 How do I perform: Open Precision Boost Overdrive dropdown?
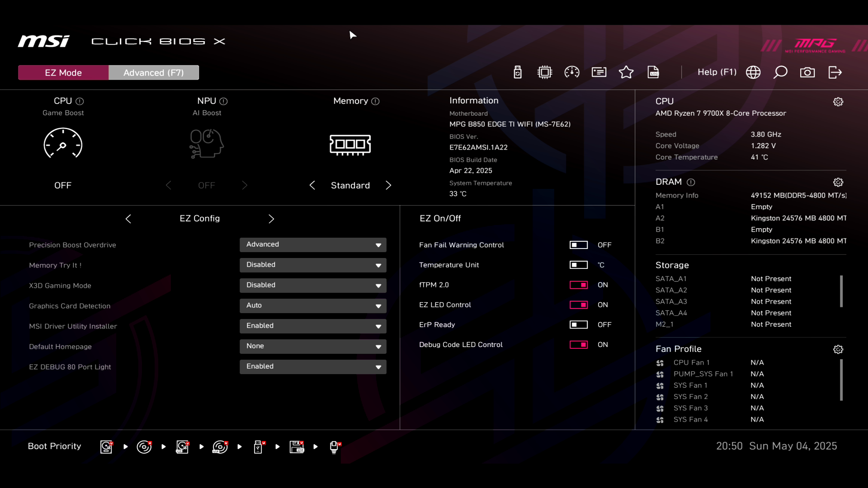tap(313, 244)
